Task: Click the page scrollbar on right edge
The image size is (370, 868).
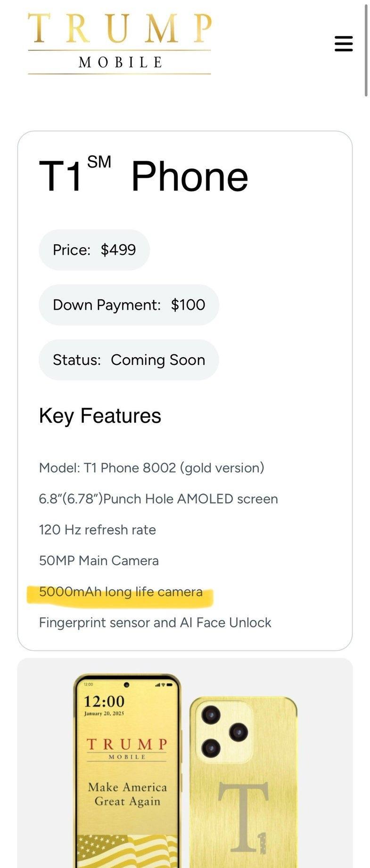Action: [366, 50]
